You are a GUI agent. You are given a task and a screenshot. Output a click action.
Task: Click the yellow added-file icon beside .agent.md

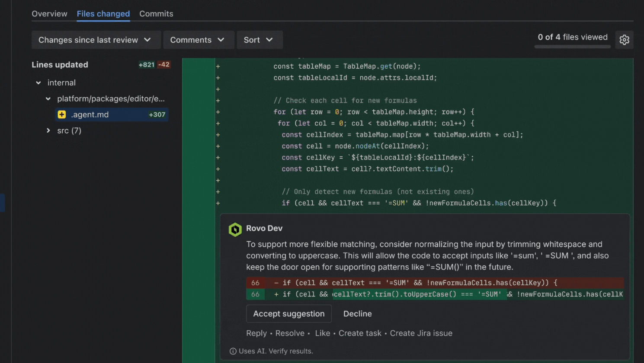point(62,115)
